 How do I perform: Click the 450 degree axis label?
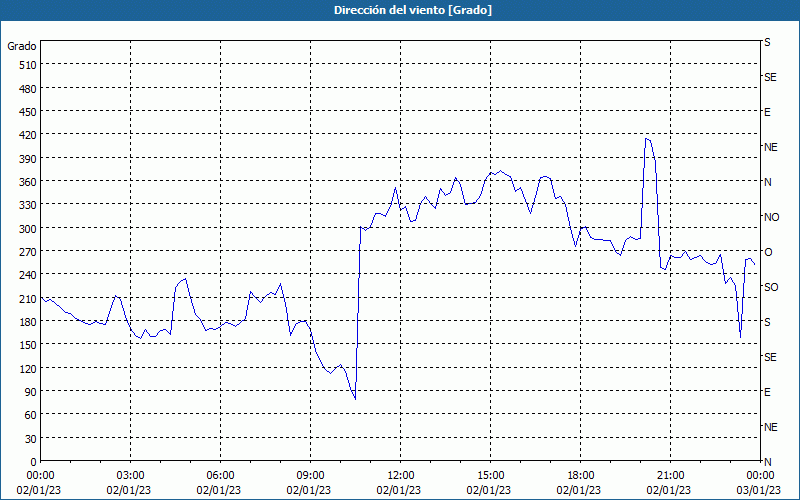28,112
